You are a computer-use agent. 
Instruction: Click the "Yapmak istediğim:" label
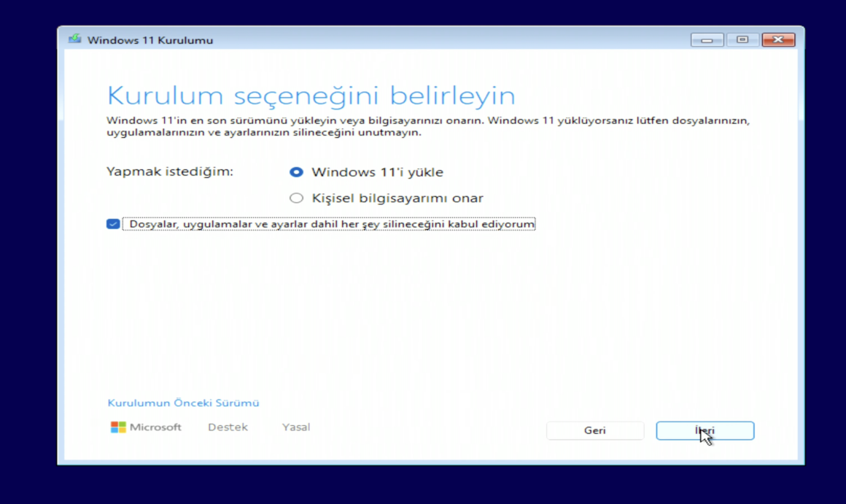(x=169, y=171)
